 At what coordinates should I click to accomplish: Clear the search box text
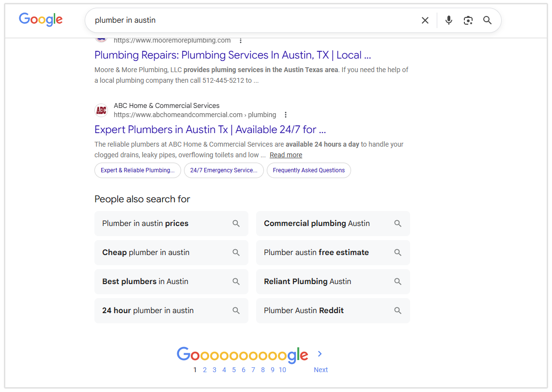(x=425, y=20)
